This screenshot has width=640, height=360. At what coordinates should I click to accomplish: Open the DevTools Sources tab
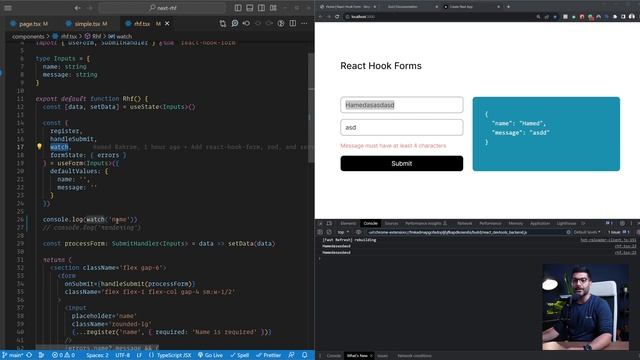coord(391,223)
